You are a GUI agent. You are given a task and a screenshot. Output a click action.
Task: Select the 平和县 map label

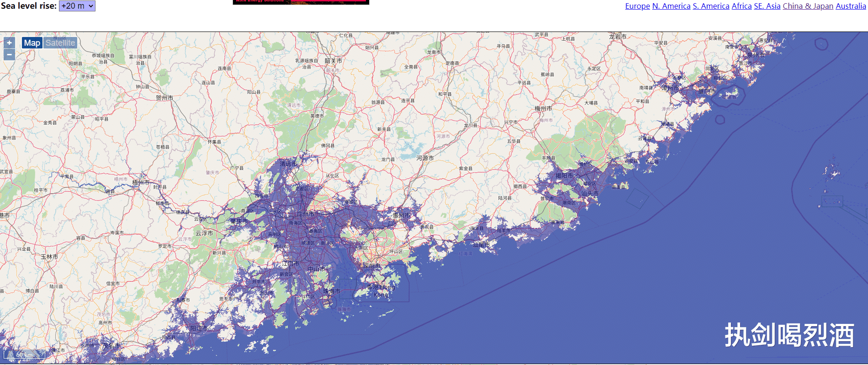(x=642, y=101)
